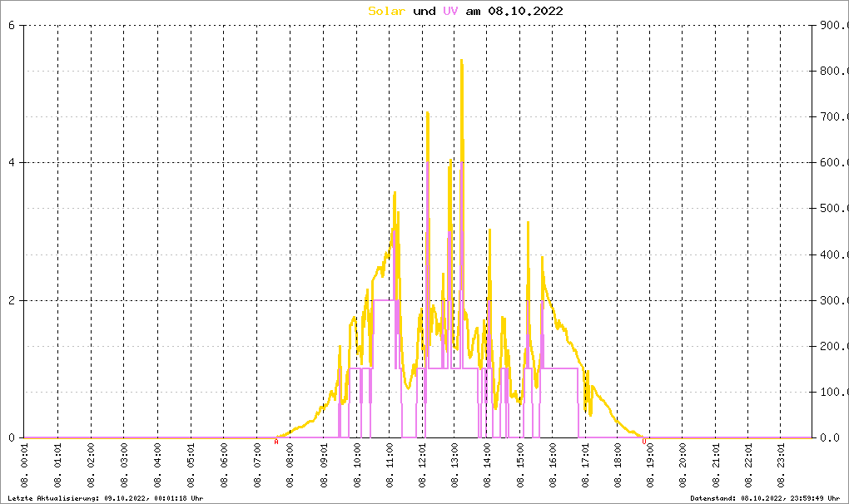
Task: Click the right axis label "900.0"
Action: 832,25
